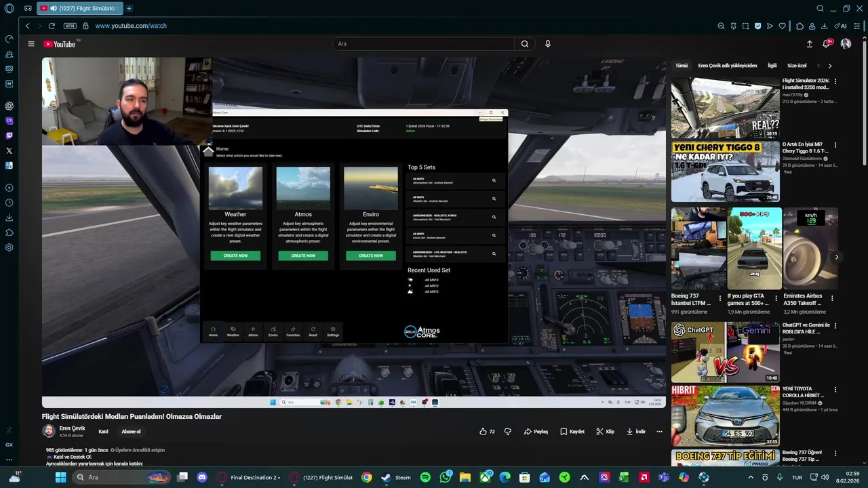This screenshot has height=488, width=868.
Task: Toggle the Opera VPN badge
Action: [x=70, y=26]
